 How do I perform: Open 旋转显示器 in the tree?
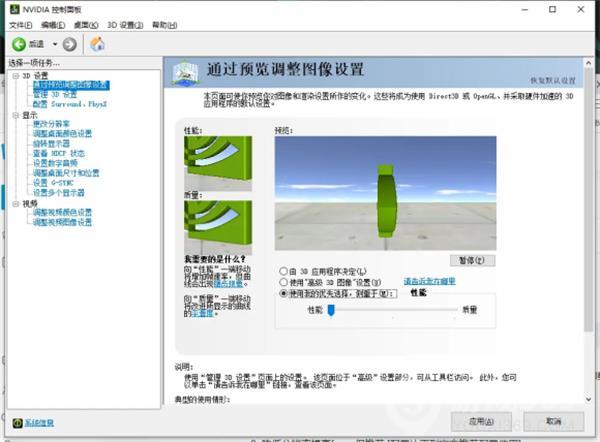pos(51,144)
